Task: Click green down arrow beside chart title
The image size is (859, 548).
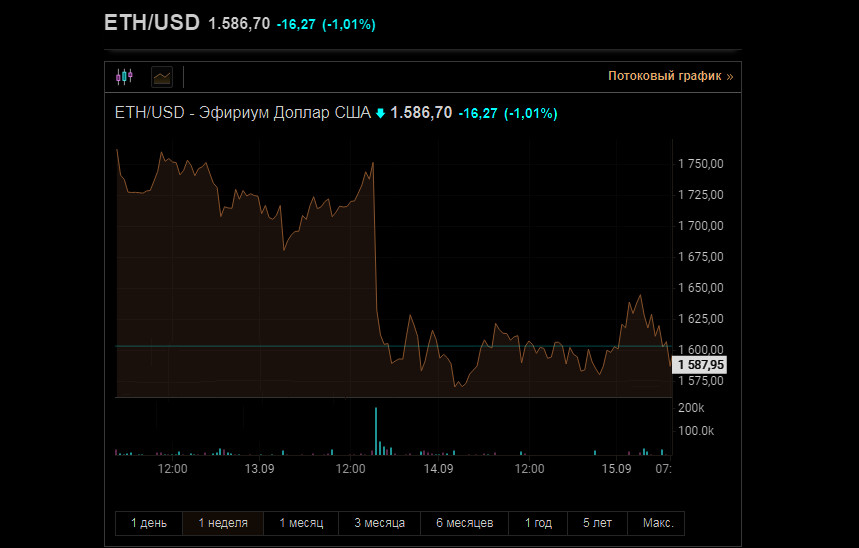Action: click(380, 113)
